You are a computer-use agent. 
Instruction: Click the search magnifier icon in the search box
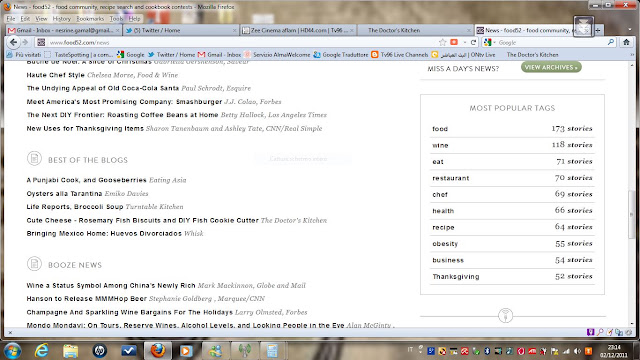611,42
